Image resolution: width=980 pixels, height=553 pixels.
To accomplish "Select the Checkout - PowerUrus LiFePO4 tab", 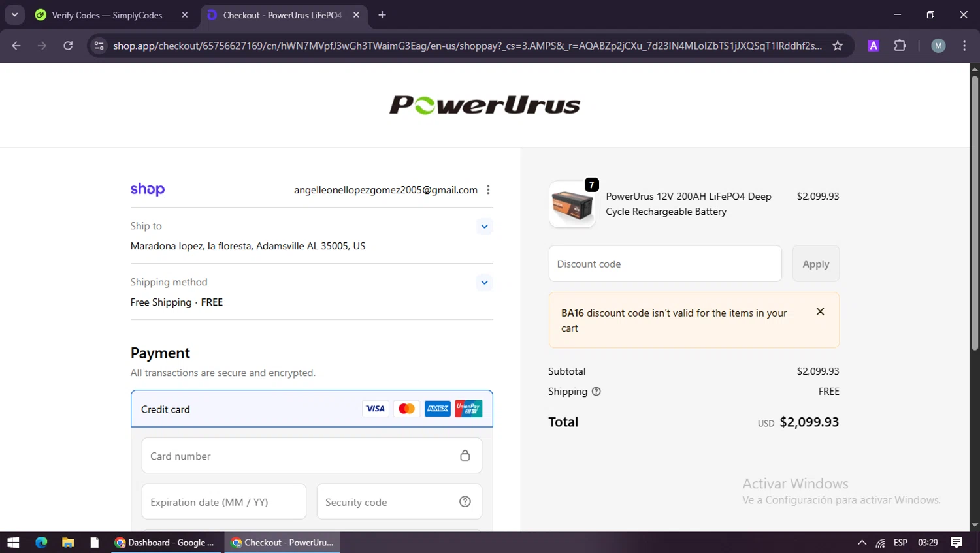I will (282, 15).
